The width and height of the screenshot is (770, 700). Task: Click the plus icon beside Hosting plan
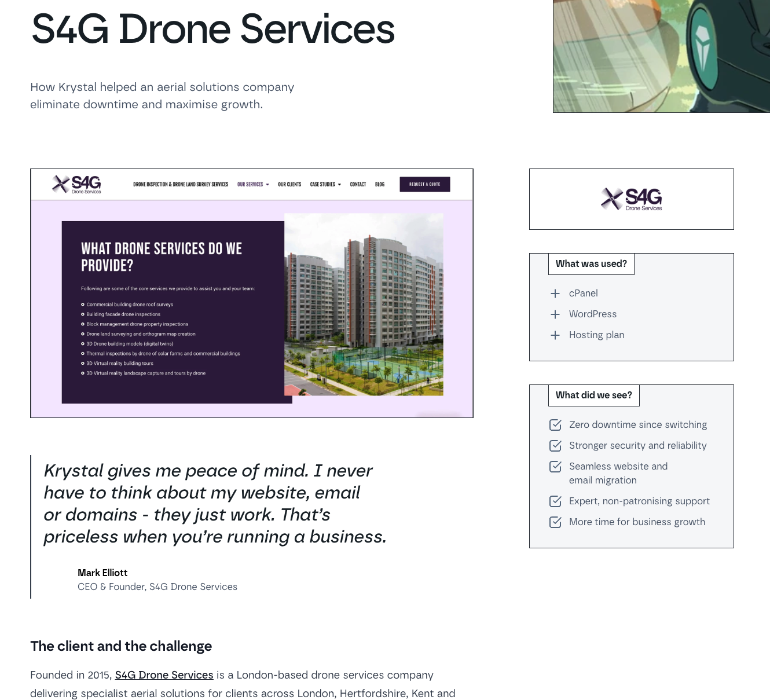[555, 335]
